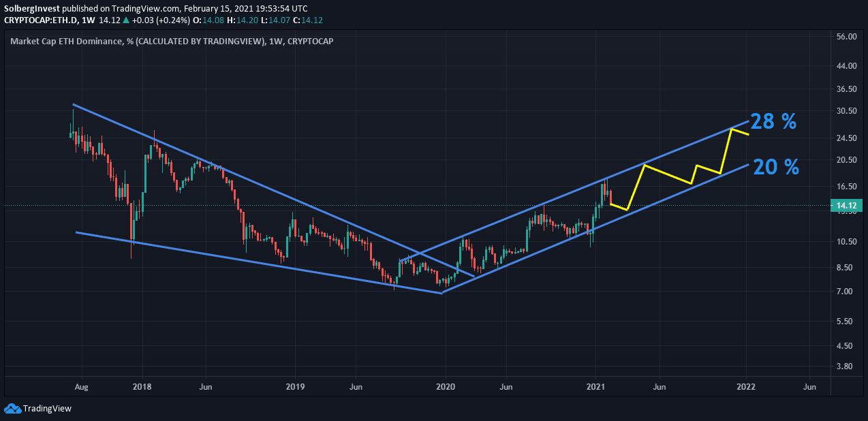Click the 28 % target annotation
Viewport: 868px width, 421px height.
773,122
